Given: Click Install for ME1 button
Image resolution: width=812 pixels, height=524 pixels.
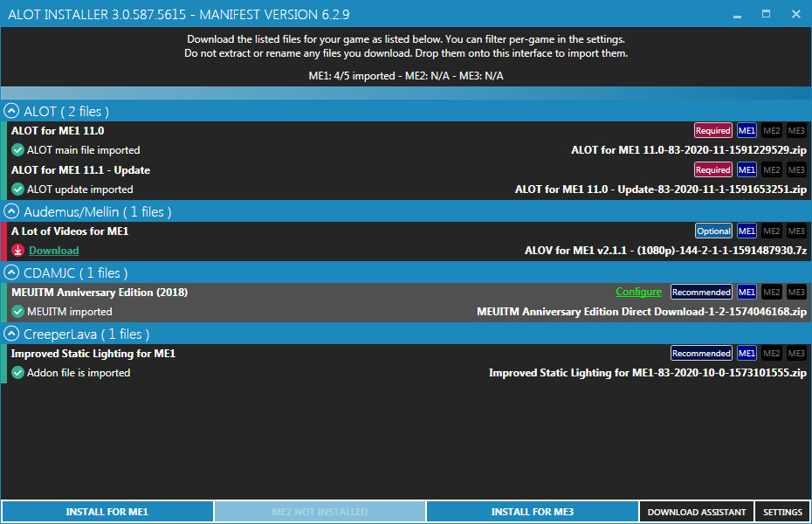Looking at the screenshot, I should pos(107,512).
